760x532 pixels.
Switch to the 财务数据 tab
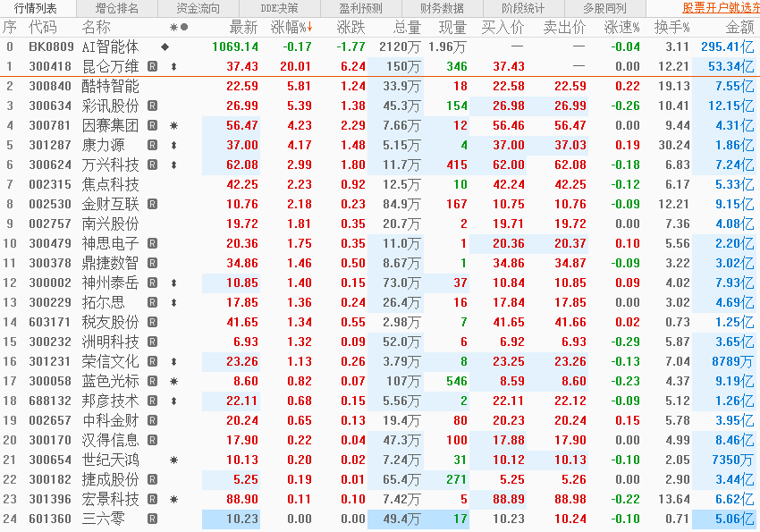[442, 8]
